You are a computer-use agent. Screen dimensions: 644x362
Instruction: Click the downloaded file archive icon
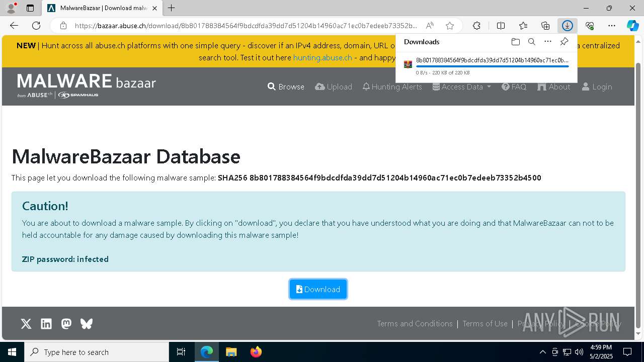pos(408,64)
